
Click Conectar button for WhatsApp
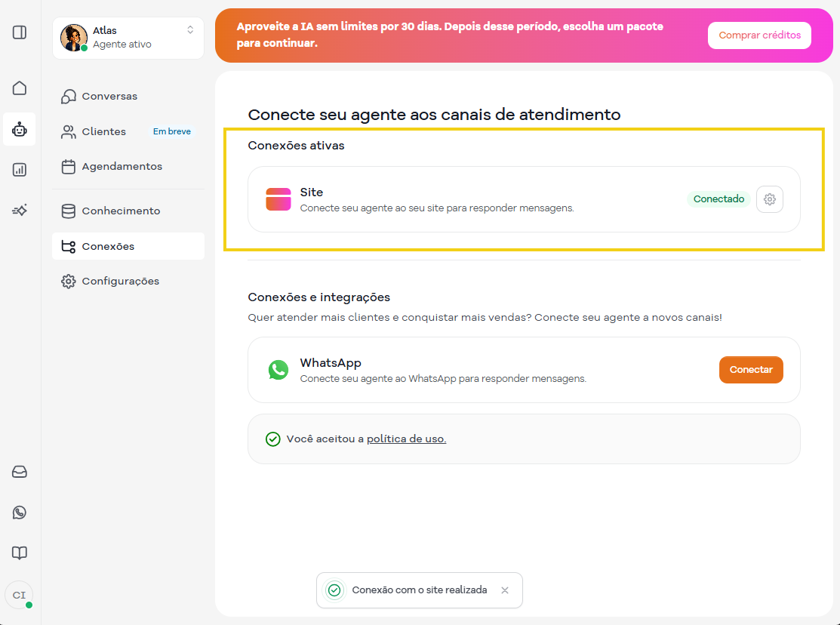coord(750,370)
